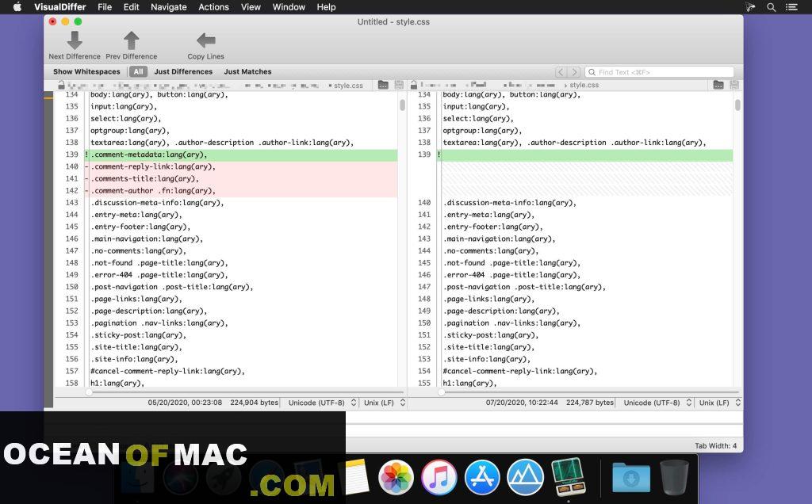Click left pane vertical scrollbar thumb

[x=402, y=105]
